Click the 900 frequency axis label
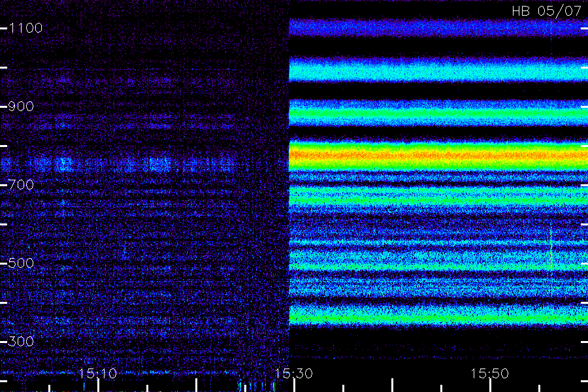The height and width of the screenshot is (392, 588). click(21, 106)
